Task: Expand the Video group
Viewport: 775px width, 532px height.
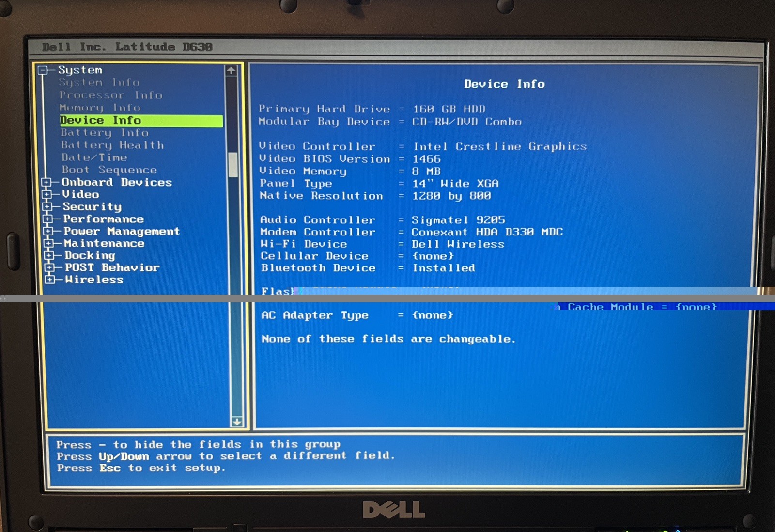Action: point(47,194)
